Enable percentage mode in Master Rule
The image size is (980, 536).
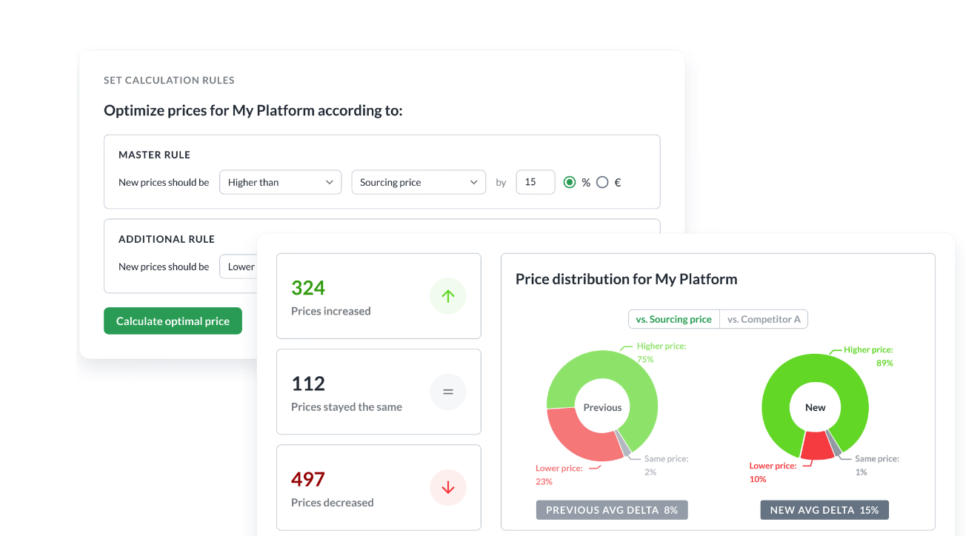click(570, 181)
